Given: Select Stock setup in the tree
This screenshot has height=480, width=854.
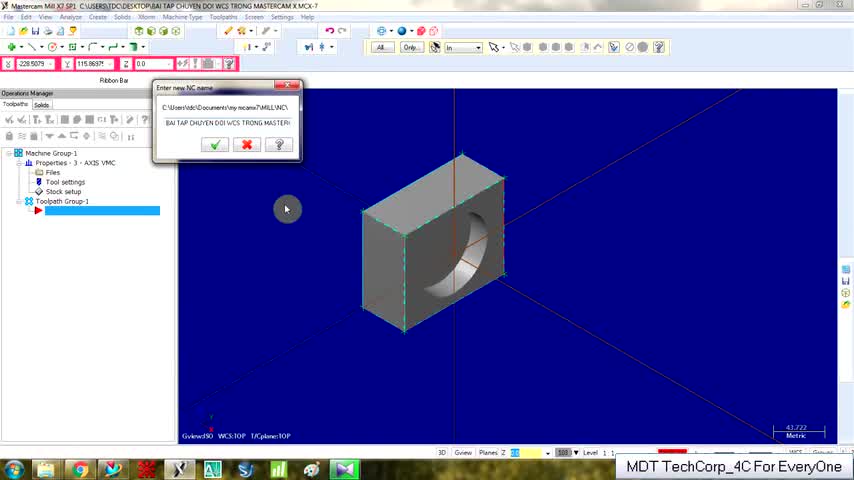Looking at the screenshot, I should pos(63,192).
